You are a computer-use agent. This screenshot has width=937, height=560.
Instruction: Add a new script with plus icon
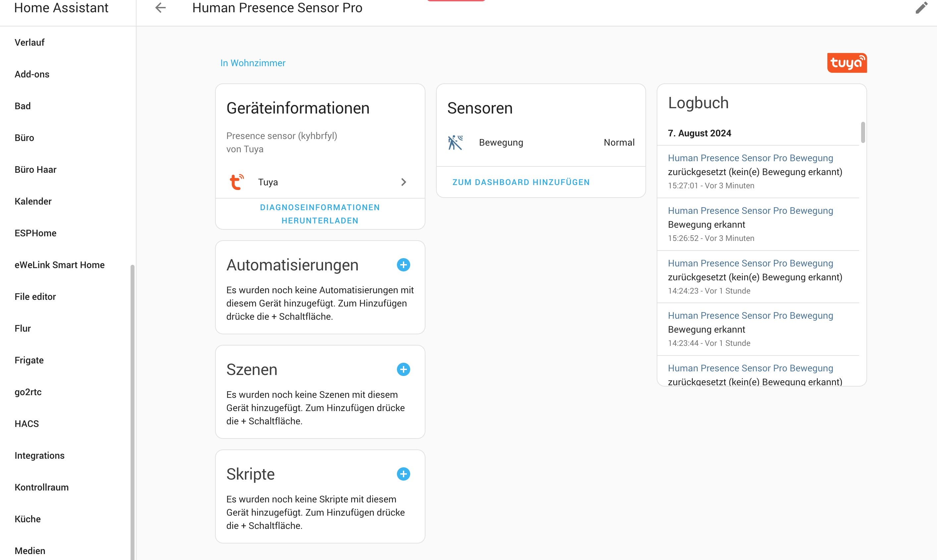click(x=403, y=474)
